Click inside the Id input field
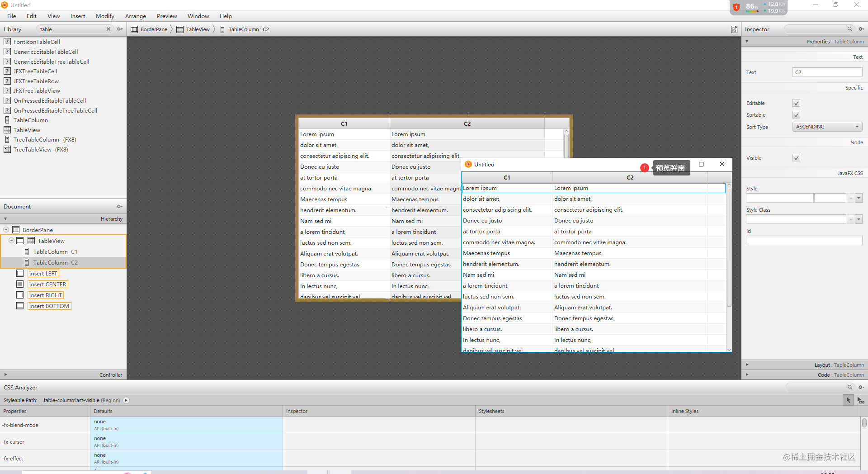Image resolution: width=868 pixels, height=474 pixels. point(803,240)
